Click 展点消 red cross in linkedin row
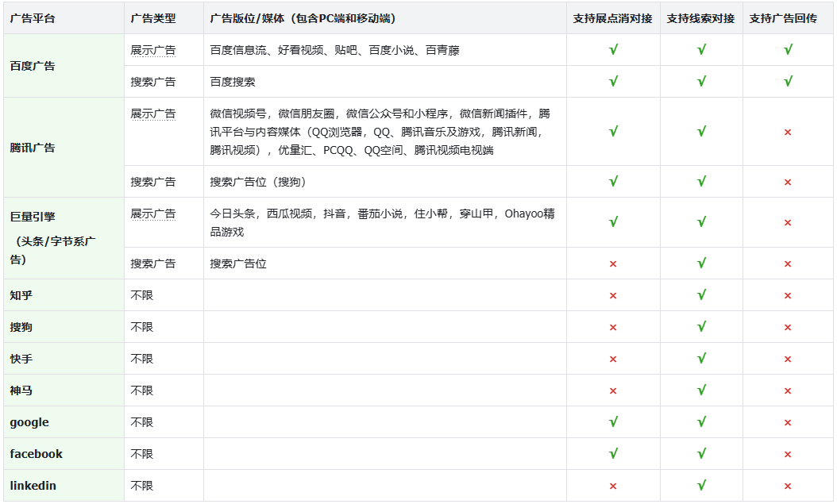The width and height of the screenshot is (837, 504). coord(613,487)
